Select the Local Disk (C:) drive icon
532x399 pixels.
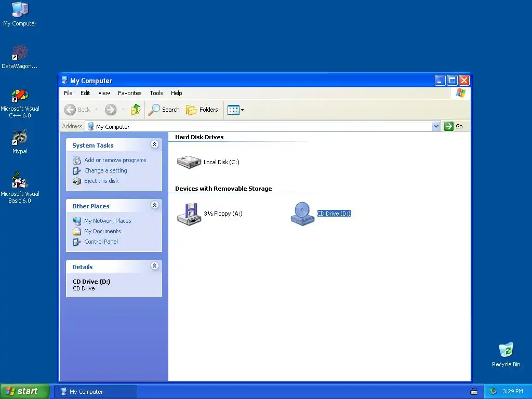(x=189, y=162)
